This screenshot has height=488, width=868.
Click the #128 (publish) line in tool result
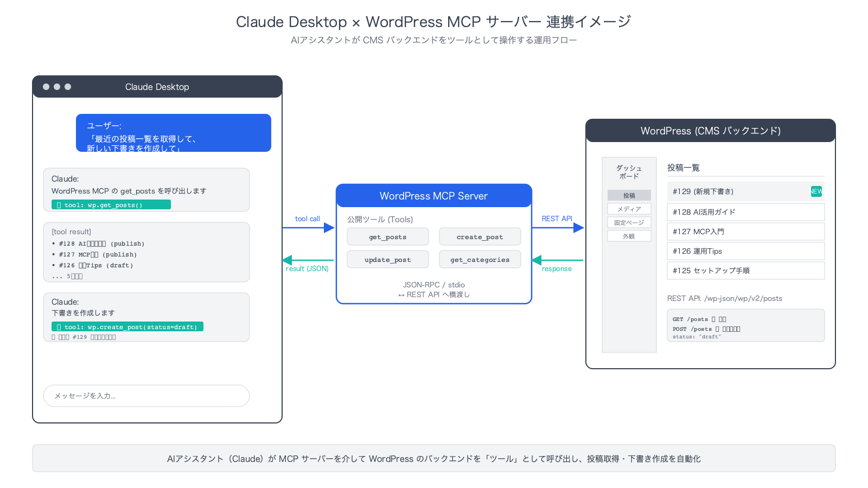[x=98, y=244]
